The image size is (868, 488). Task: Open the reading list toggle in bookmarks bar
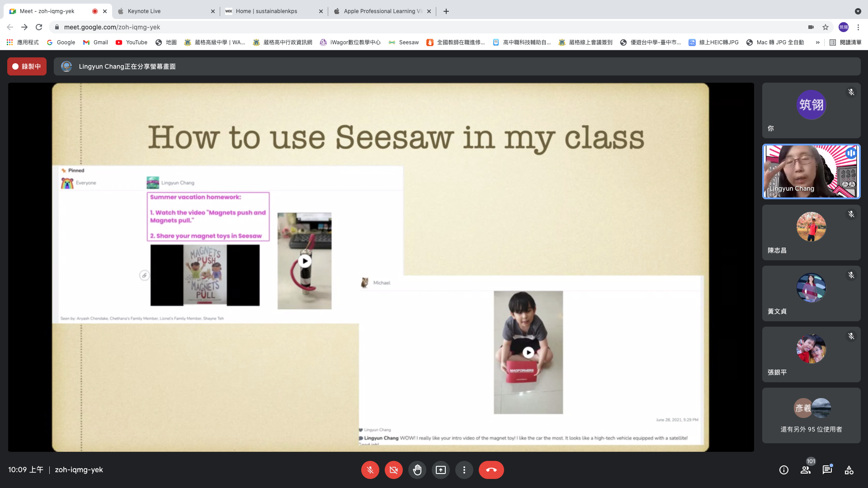[x=845, y=42]
